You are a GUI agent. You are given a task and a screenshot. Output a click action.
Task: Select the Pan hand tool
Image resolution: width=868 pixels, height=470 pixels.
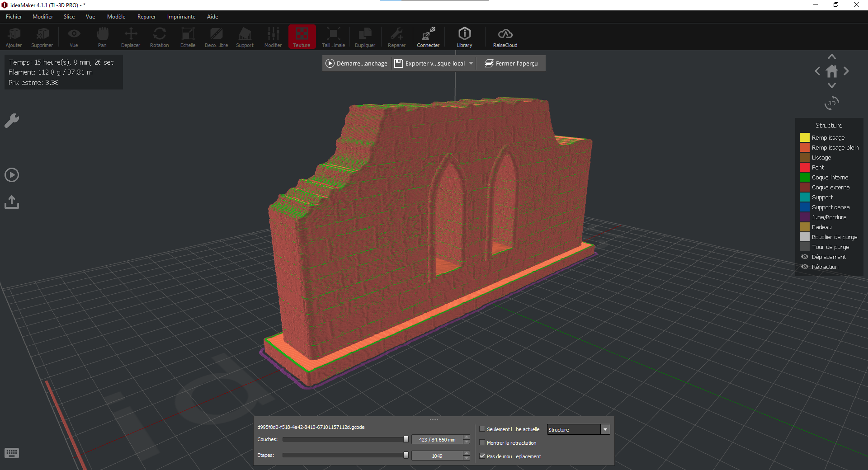pos(102,37)
